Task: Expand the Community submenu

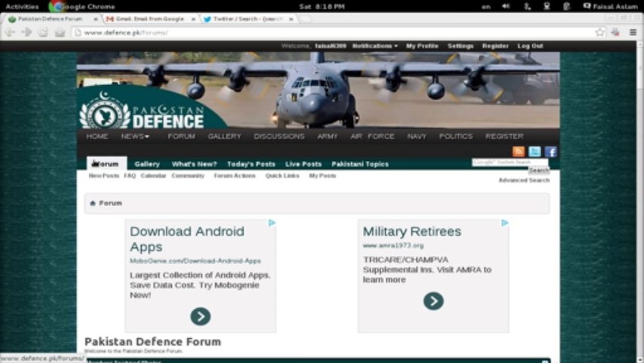Action: [188, 176]
